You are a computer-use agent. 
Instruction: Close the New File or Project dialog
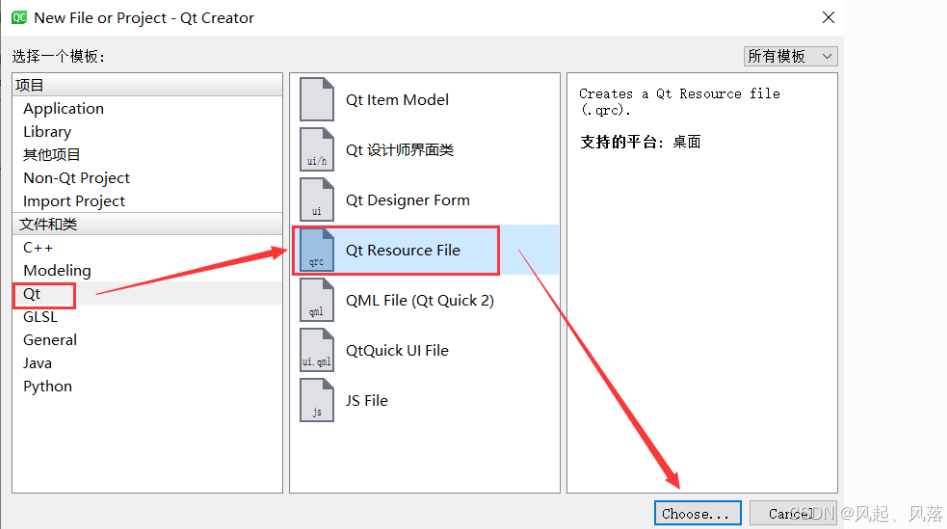[828, 18]
